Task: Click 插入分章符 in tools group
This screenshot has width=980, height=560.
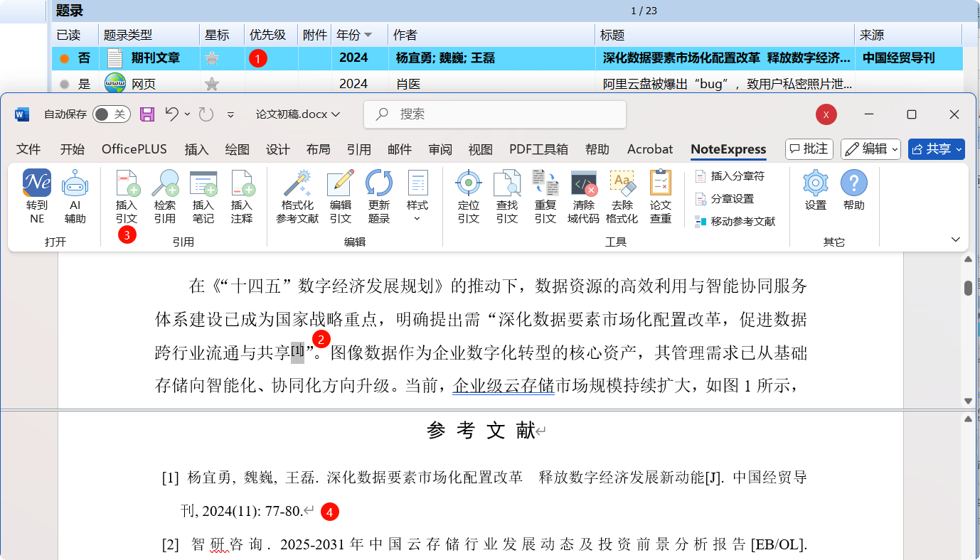Action: [x=730, y=176]
